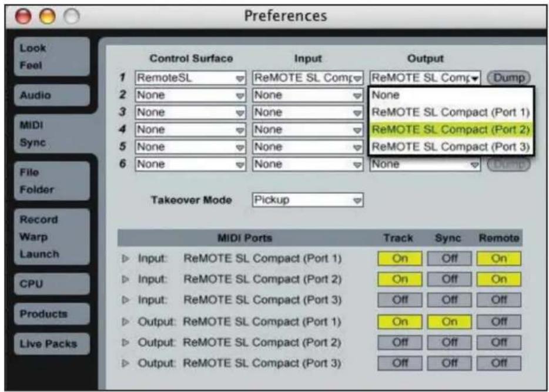Expand Input ReMOTE SL Compact (Port 3)
Viewport: 549px width, 392px height.
[126, 300]
